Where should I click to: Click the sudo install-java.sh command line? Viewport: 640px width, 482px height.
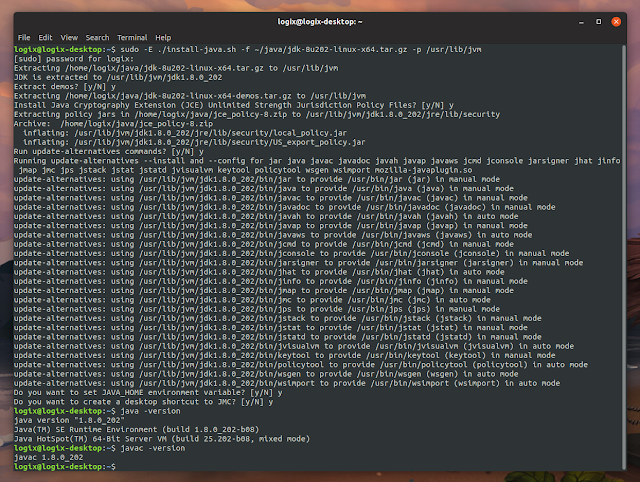pos(248,49)
